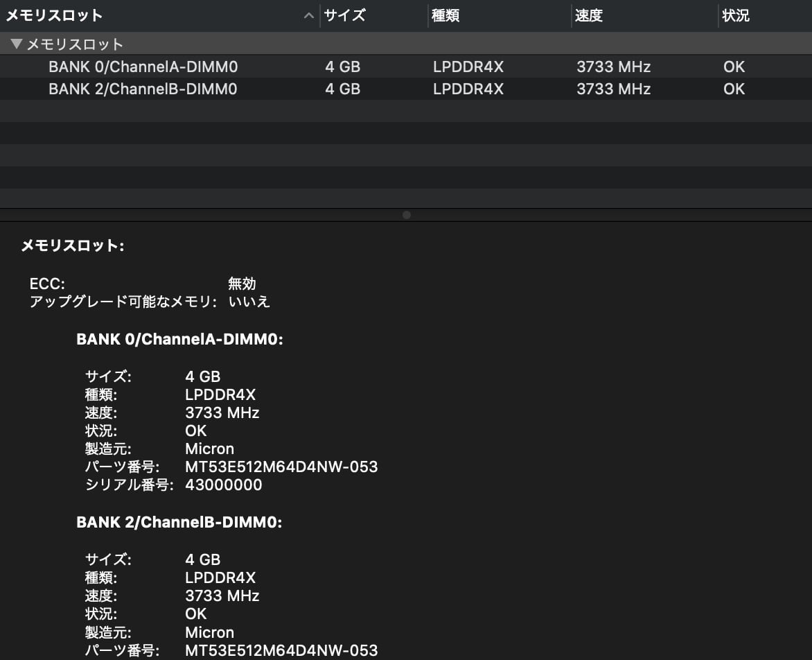
Task: Click the ECC value 無効
Action: click(x=242, y=284)
